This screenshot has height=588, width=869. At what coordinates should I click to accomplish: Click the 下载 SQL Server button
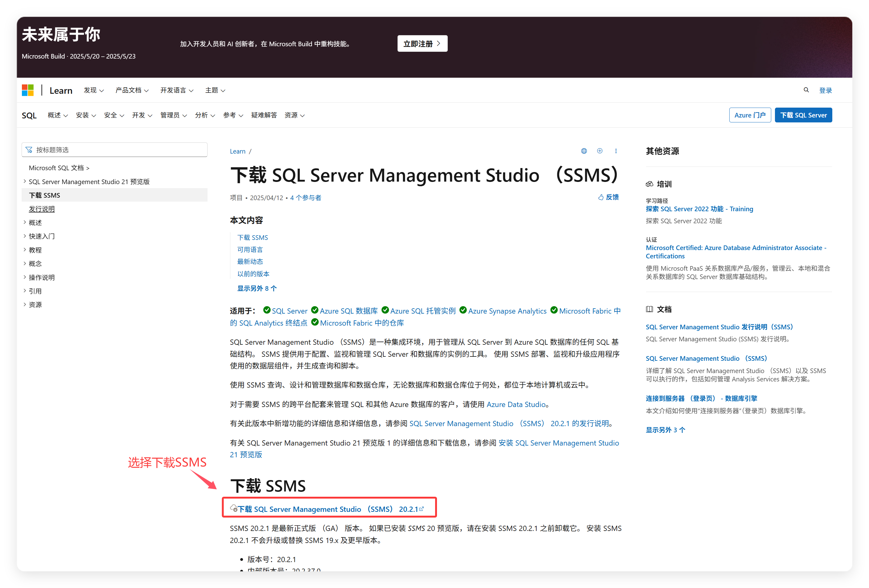point(803,115)
